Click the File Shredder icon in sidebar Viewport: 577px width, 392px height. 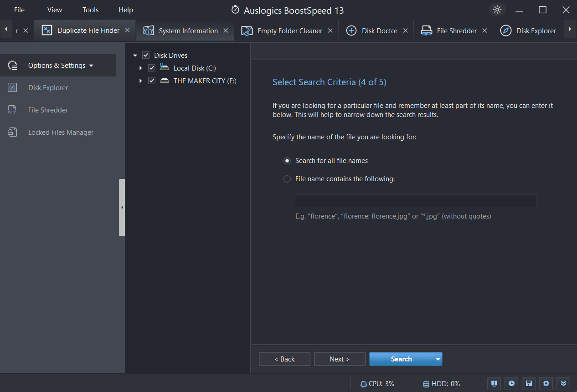[13, 110]
